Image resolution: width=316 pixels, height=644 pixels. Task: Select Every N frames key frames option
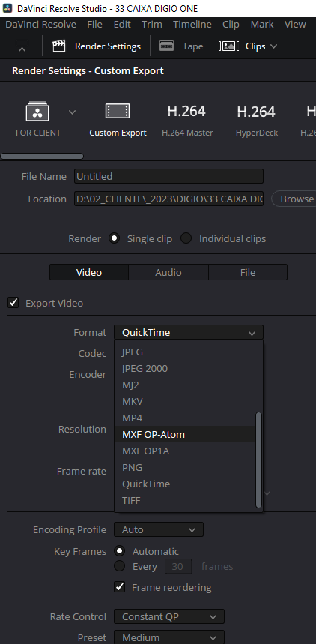119,566
